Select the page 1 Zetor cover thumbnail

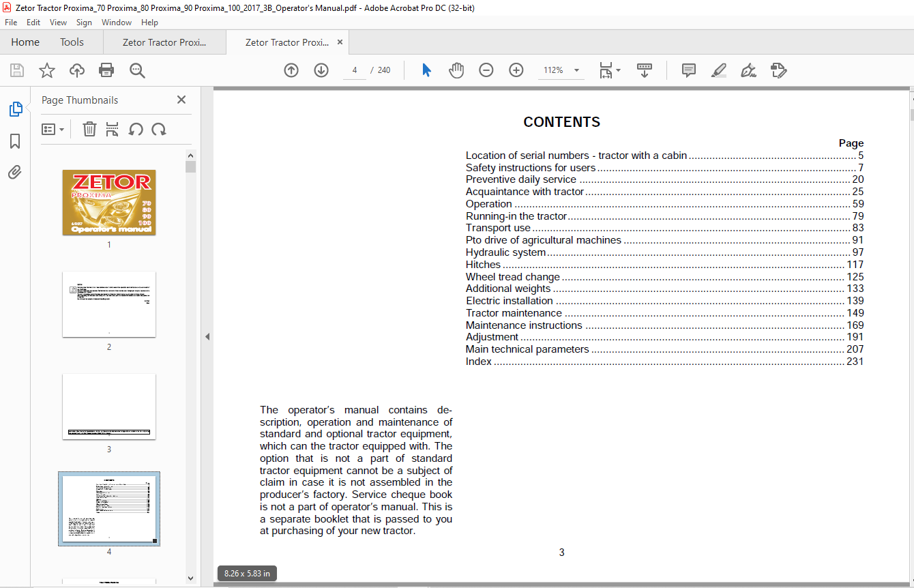[109, 203]
